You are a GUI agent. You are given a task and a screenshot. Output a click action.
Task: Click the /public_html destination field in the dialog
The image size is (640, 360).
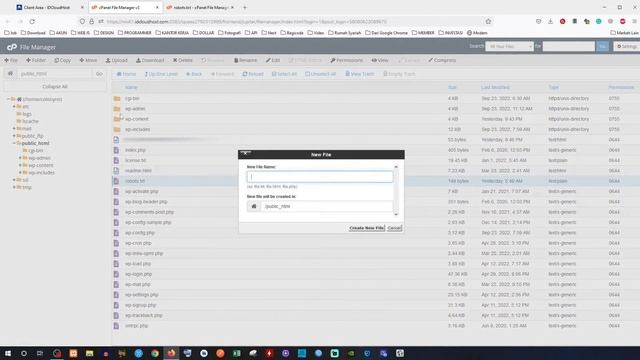tap(327, 206)
